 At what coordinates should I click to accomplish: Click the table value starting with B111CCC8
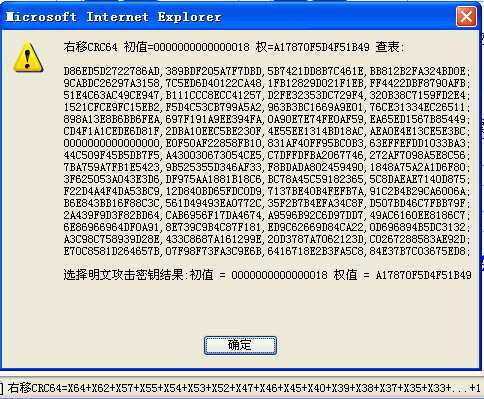(213, 95)
